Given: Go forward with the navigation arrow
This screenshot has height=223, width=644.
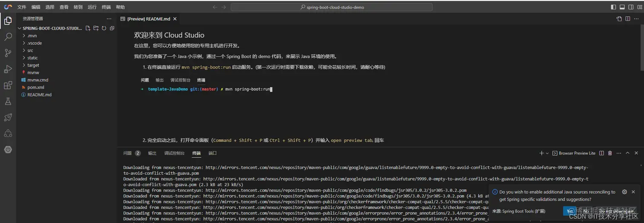Looking at the screenshot, I should (224, 7).
